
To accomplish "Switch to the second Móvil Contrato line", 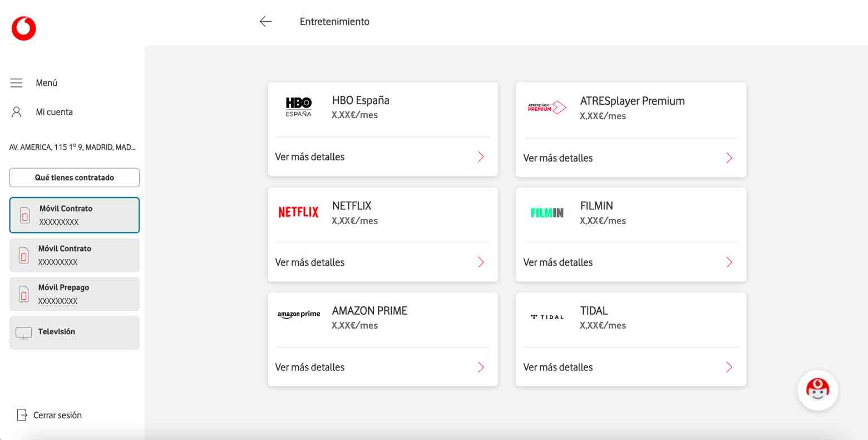I will pos(74,255).
